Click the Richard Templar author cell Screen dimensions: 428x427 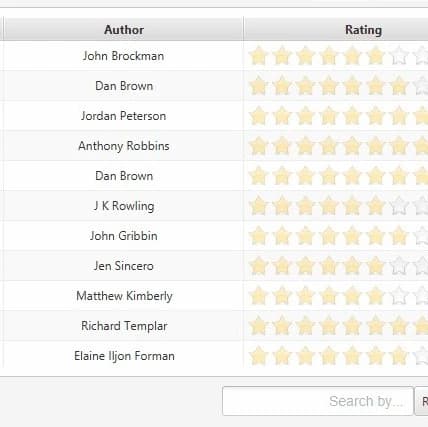(x=124, y=326)
